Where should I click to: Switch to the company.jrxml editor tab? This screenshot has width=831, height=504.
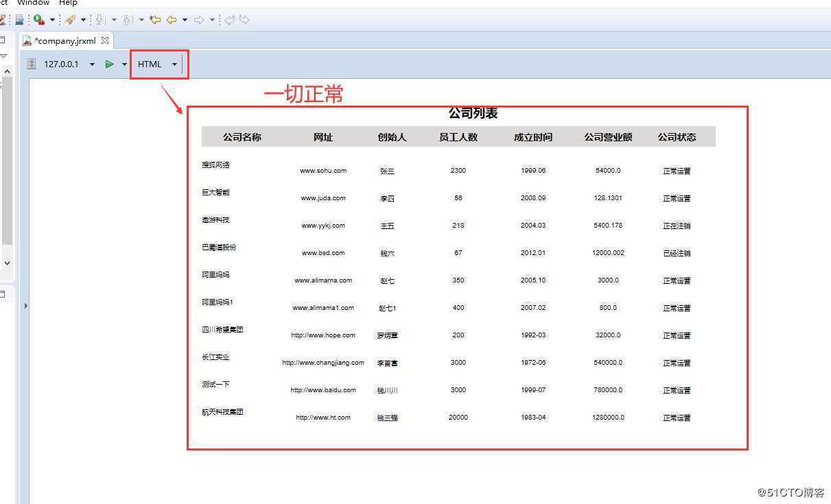65,40
